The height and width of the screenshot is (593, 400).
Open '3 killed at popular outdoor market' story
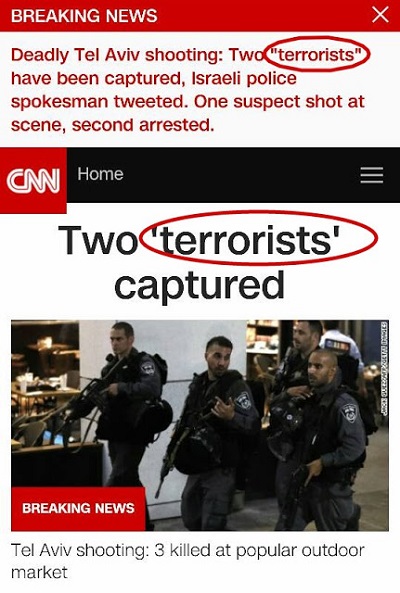pos(188,561)
